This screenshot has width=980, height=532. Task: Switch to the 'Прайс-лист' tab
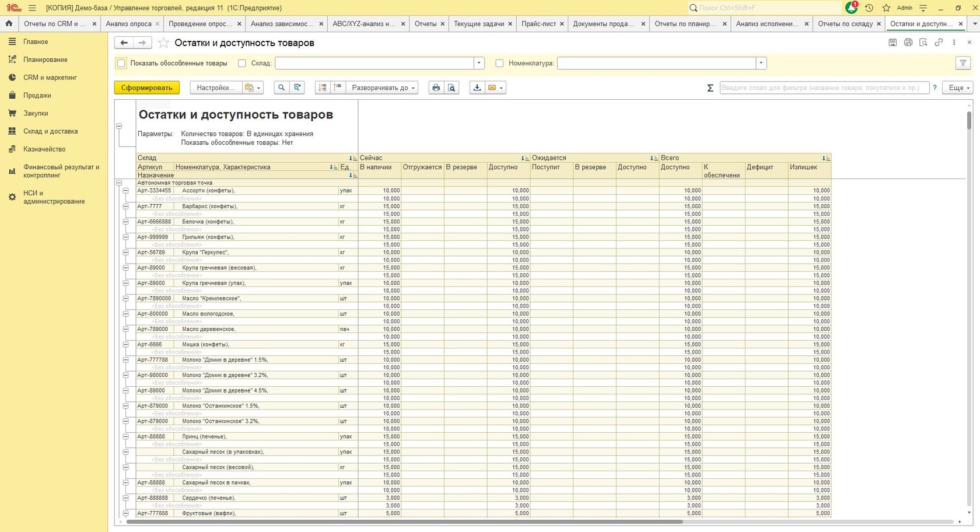538,24
